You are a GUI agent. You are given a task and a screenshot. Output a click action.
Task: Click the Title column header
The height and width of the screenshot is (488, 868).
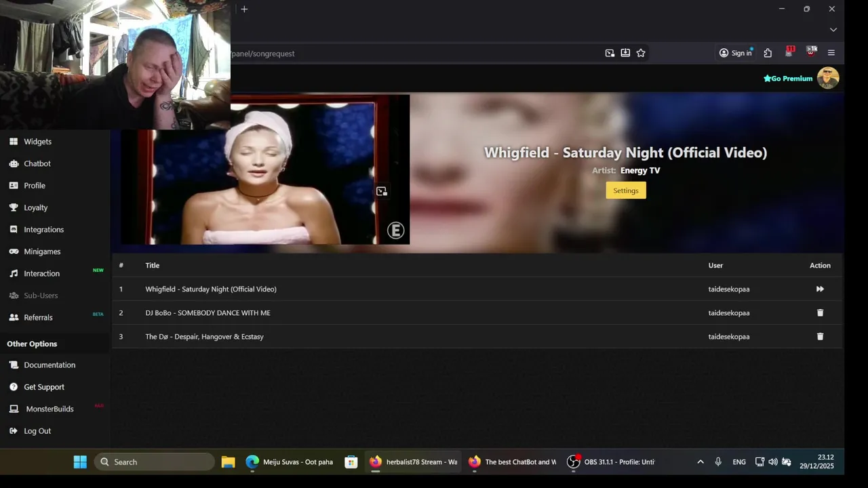[152, 266]
